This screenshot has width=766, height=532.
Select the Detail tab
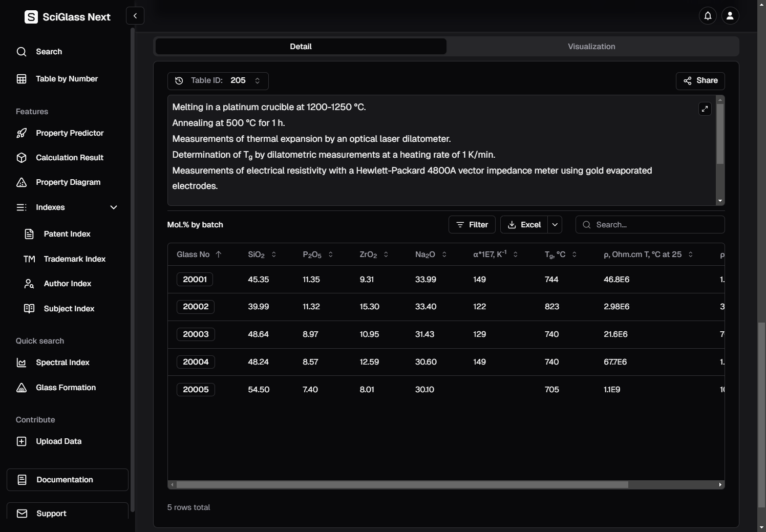pyautogui.click(x=301, y=47)
